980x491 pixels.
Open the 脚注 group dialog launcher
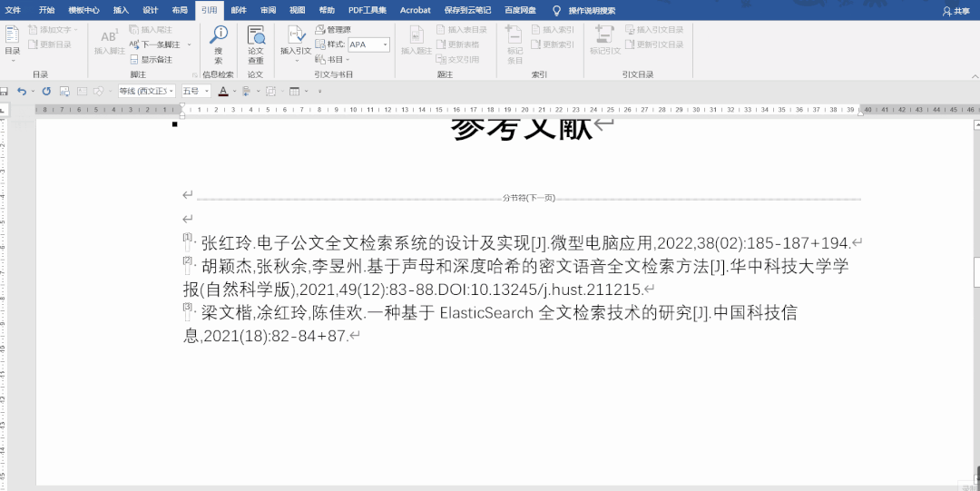pyautogui.click(x=195, y=75)
